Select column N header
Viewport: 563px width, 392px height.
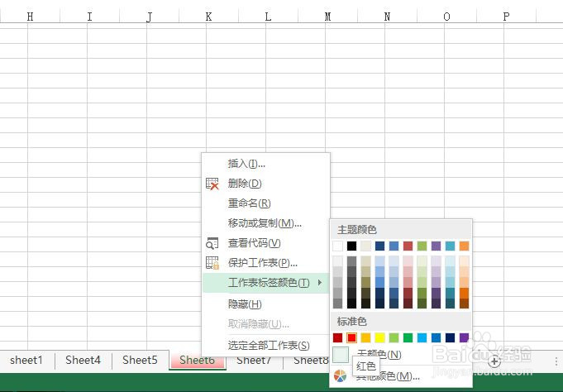[387, 17]
